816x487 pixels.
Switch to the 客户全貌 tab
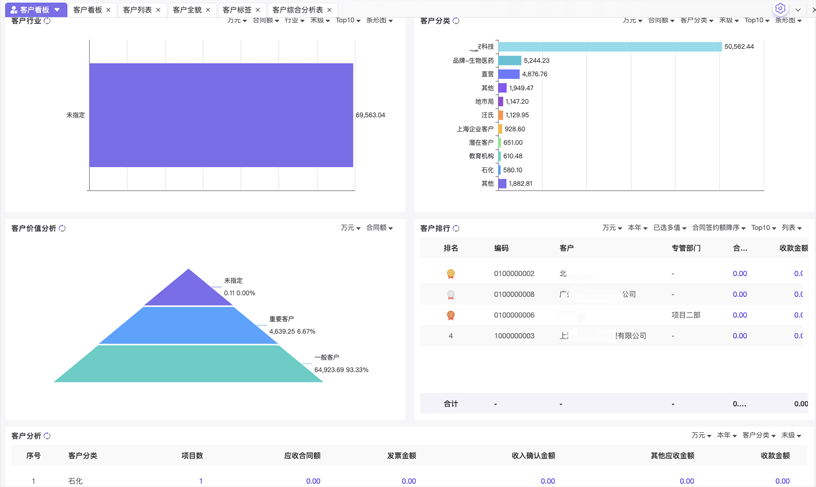point(187,10)
